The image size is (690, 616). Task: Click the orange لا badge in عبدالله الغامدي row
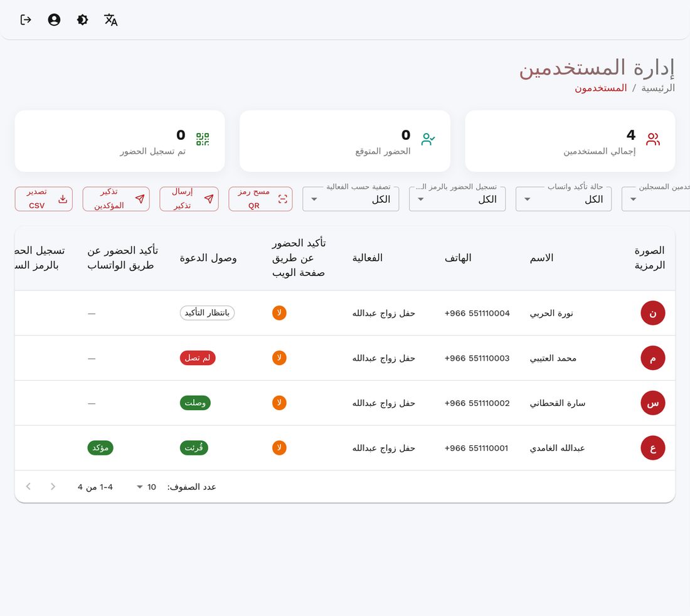tap(279, 447)
